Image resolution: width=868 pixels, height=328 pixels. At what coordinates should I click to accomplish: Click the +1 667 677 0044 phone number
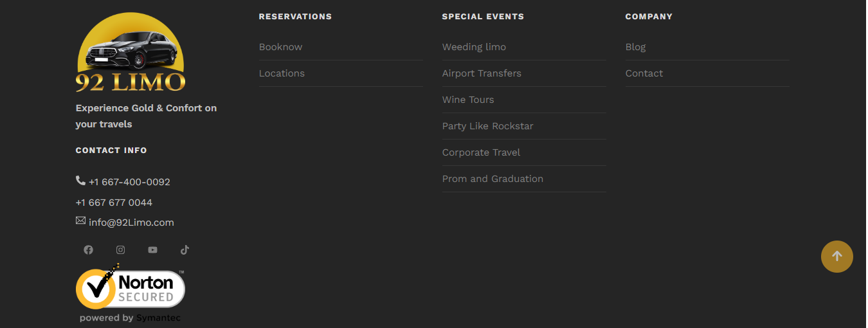114,203
